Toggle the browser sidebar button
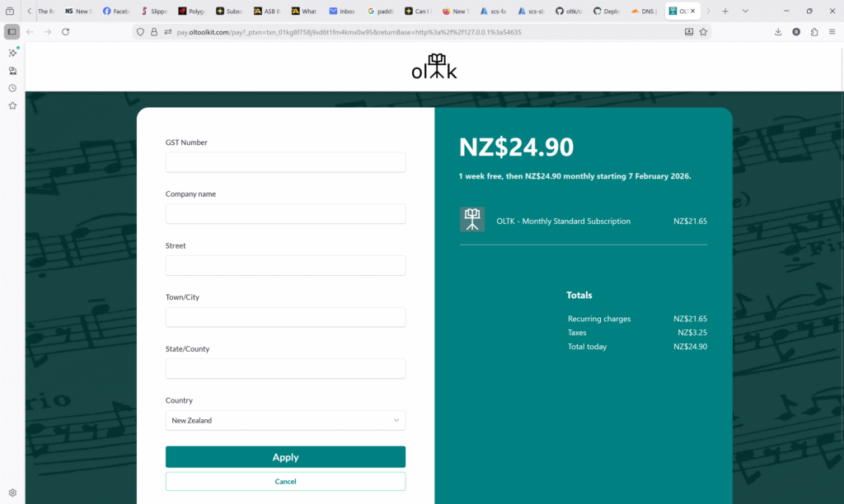Viewport: 844px width, 504px height. (12, 32)
